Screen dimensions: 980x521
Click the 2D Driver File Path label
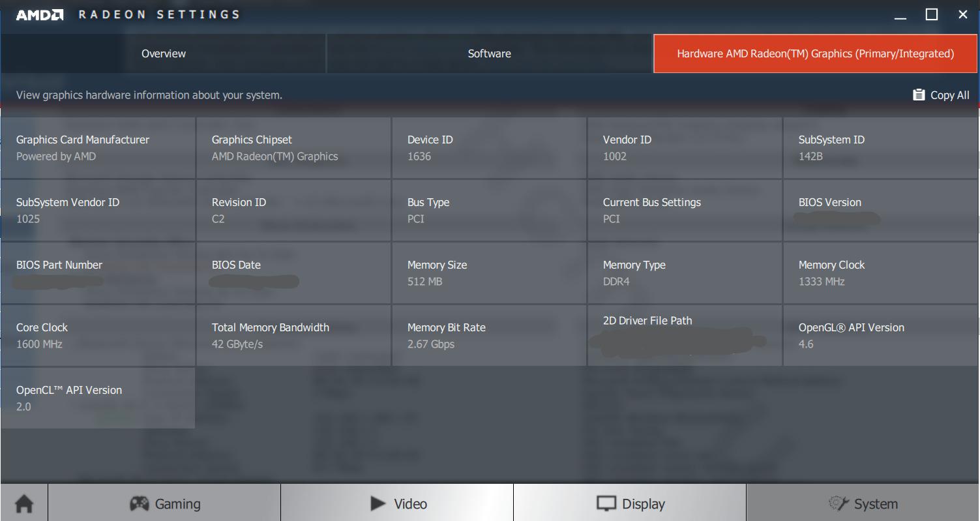647,321
